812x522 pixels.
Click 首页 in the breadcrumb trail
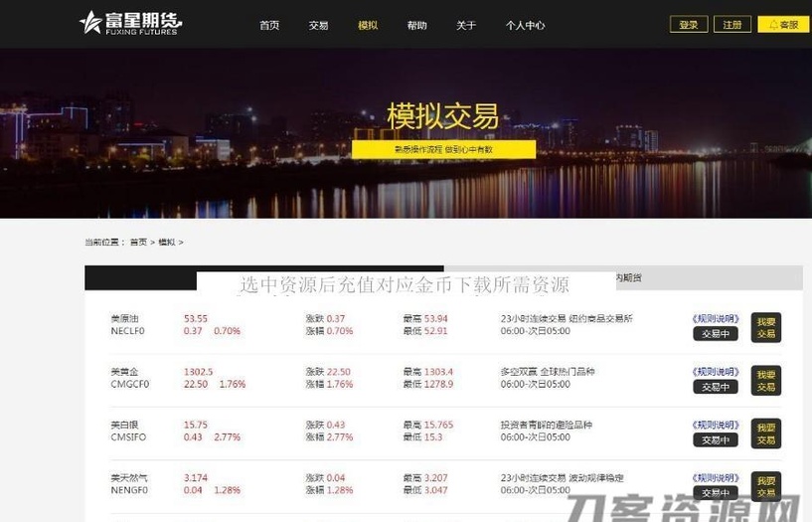coord(138,242)
